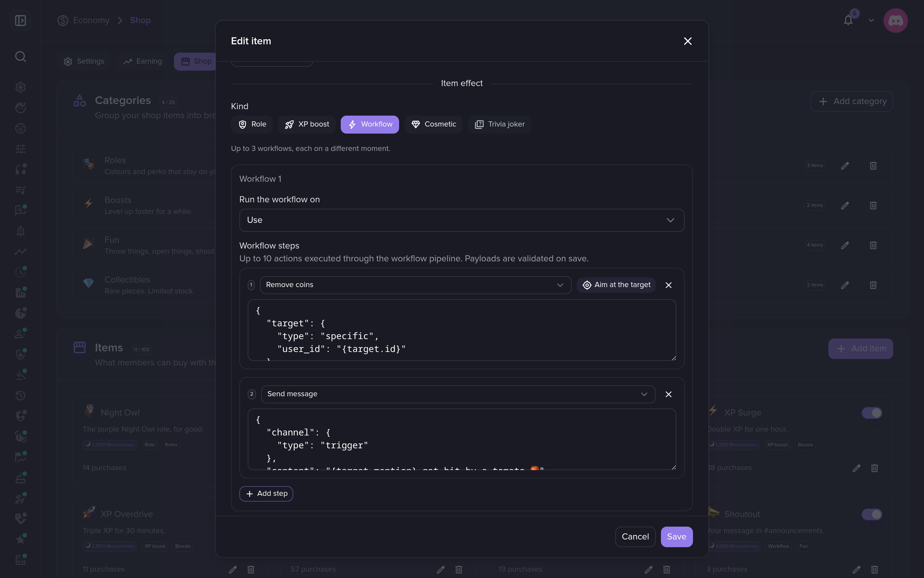
Task: Select the Role kind option
Action: 252,124
